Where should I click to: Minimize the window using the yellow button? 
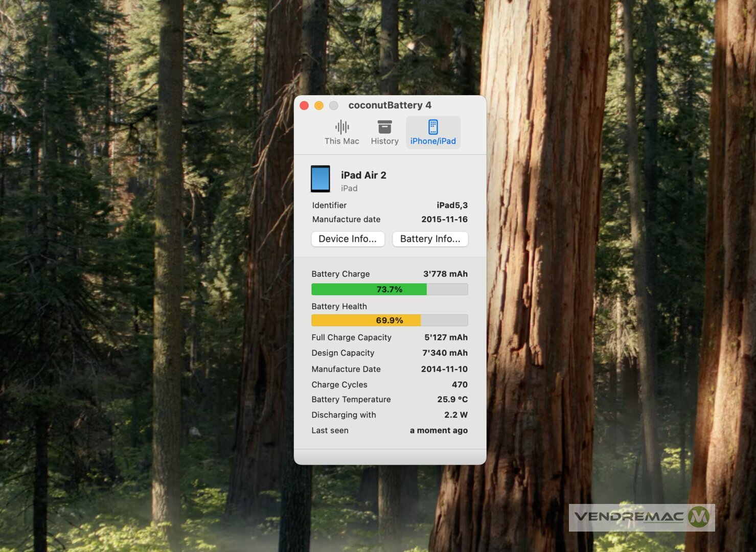(319, 105)
